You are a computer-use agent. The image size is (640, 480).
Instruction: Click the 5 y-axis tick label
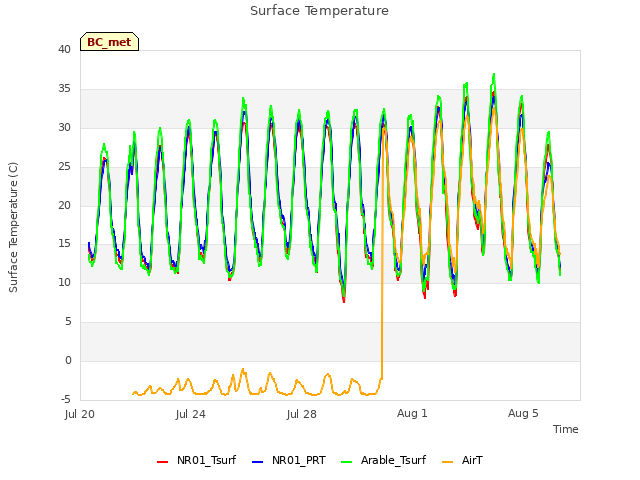(x=68, y=322)
